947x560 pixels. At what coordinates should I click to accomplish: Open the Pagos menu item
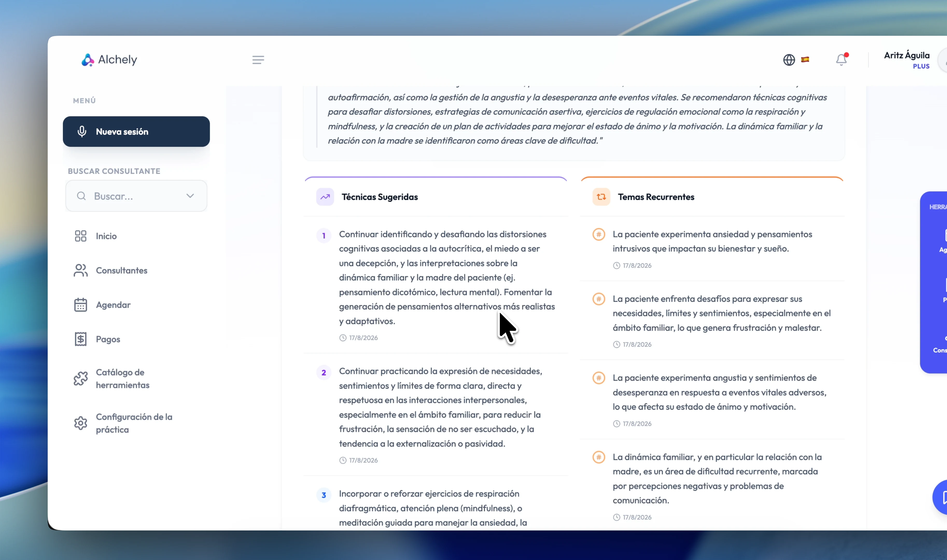(108, 339)
